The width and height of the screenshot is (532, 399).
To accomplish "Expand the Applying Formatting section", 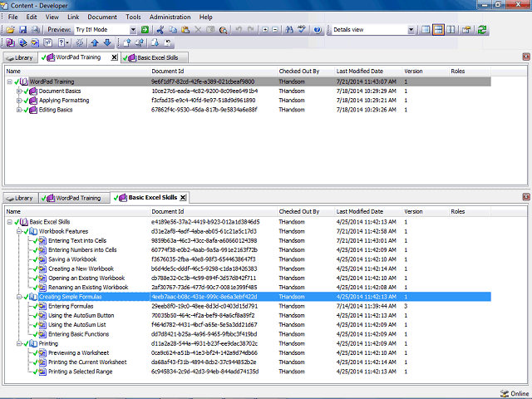I will point(19,101).
